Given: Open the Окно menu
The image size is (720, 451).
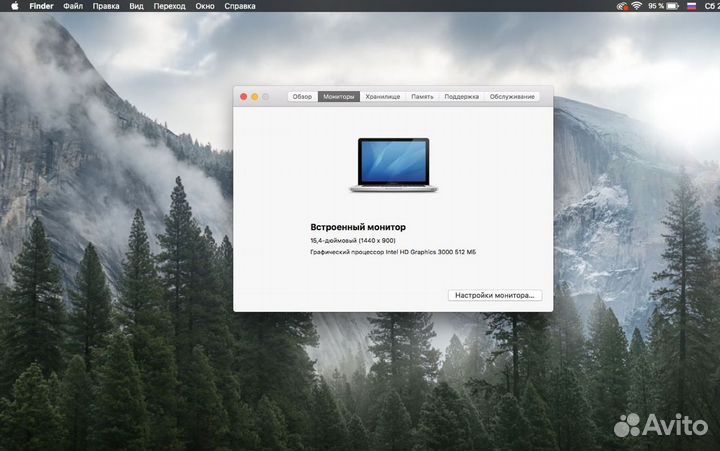Looking at the screenshot, I should tap(205, 6).
